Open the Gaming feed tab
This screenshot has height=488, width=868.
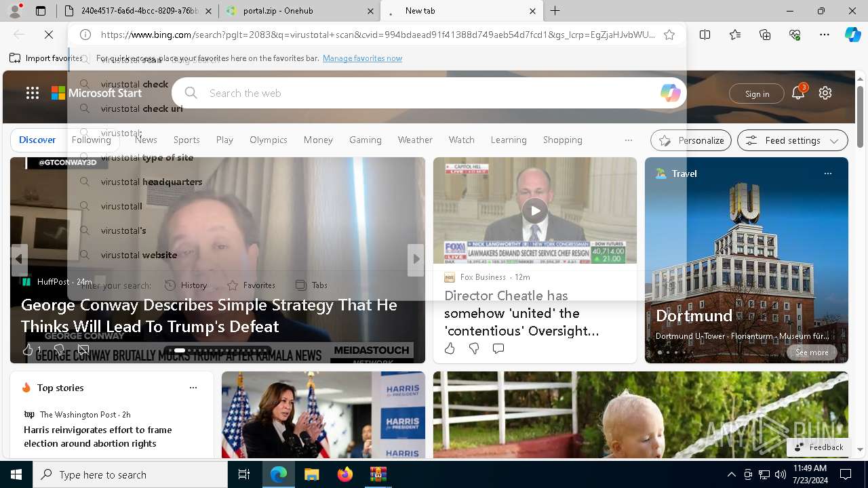pos(366,140)
